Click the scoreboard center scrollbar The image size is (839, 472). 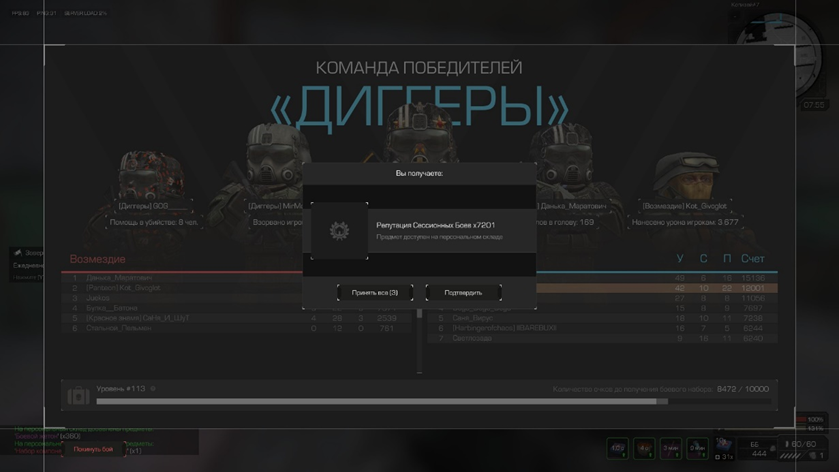pos(419,340)
